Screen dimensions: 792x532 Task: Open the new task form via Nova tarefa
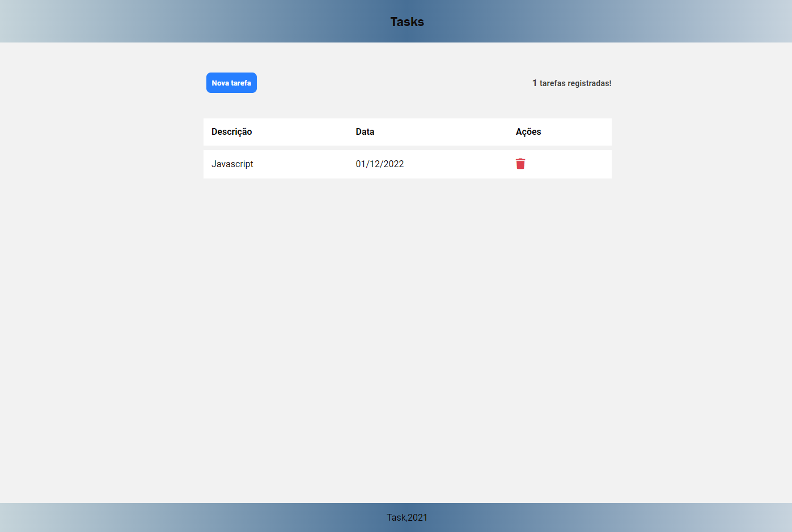point(231,83)
